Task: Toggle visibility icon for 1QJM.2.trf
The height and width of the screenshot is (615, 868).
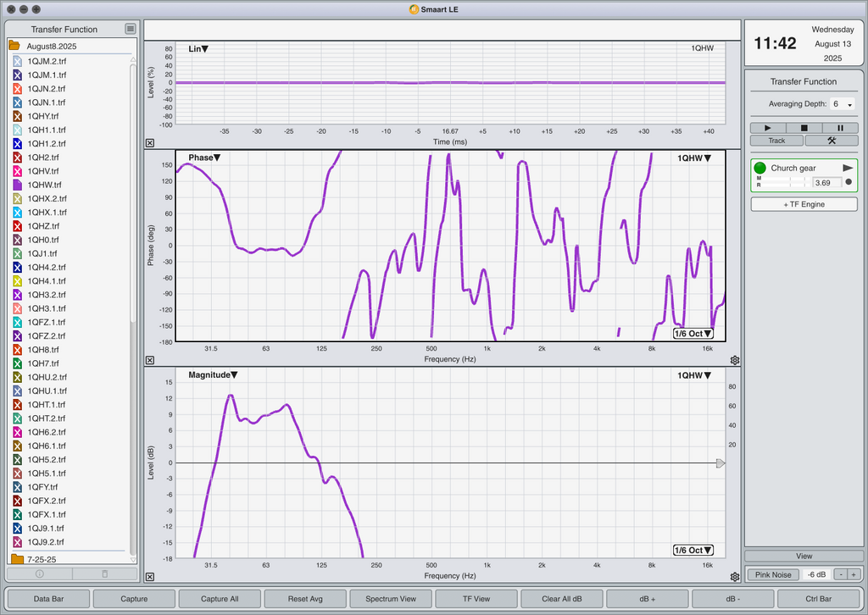Action: [17, 61]
